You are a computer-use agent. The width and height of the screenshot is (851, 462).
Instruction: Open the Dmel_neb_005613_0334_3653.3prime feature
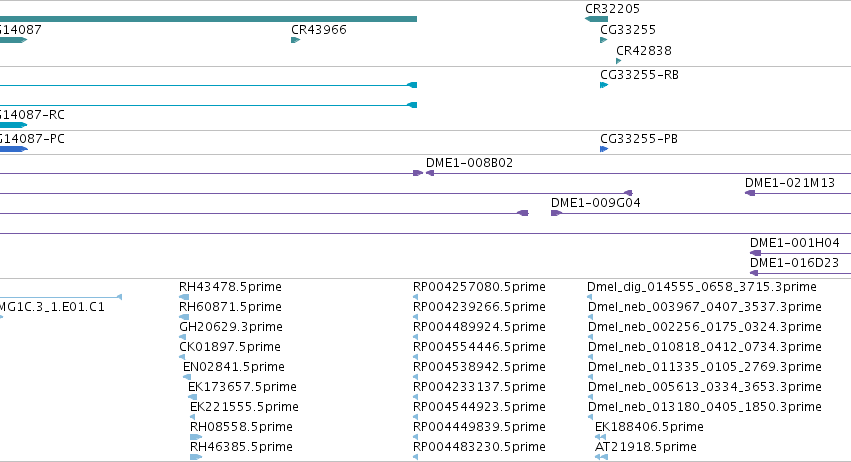(704, 387)
